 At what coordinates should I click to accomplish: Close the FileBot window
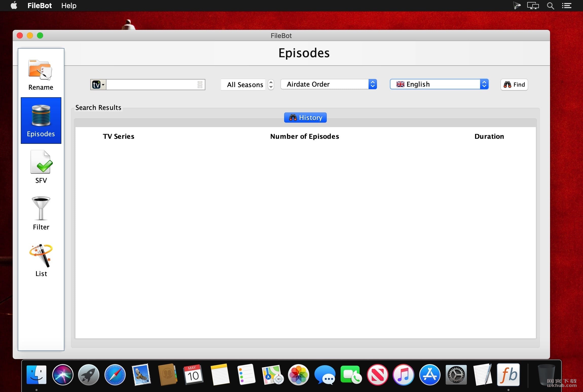tap(20, 35)
